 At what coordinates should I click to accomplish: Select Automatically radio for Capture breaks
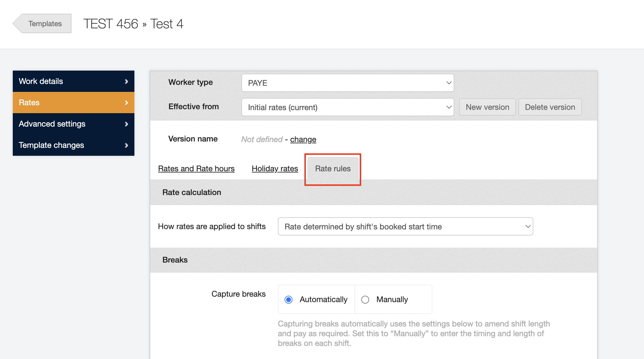coord(289,300)
